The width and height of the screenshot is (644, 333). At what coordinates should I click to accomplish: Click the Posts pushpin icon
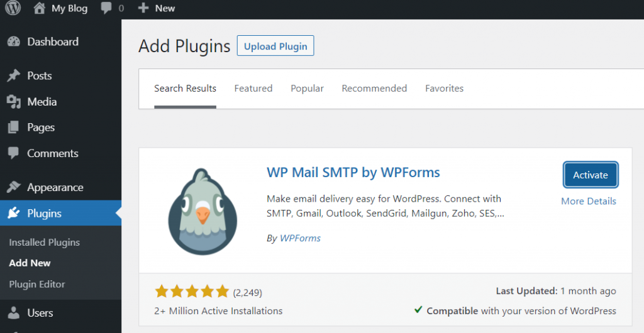click(14, 75)
